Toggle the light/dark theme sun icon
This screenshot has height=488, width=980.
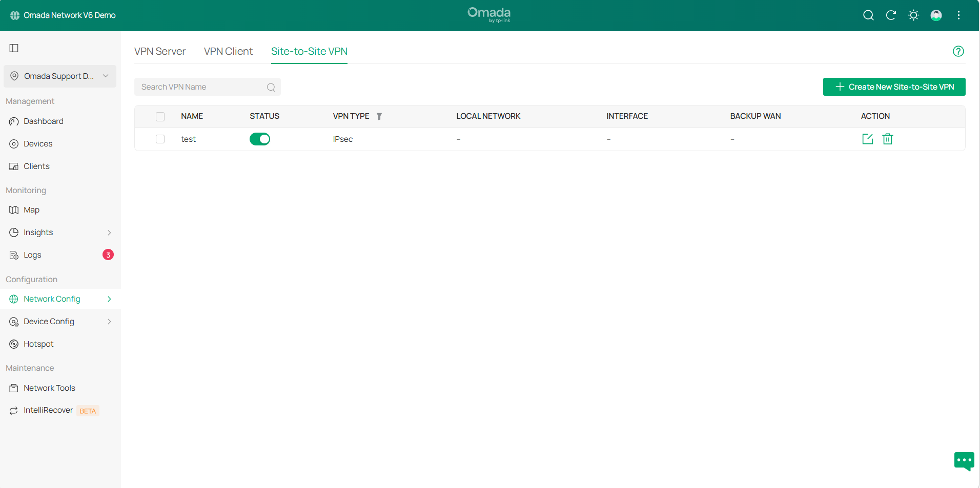(913, 15)
